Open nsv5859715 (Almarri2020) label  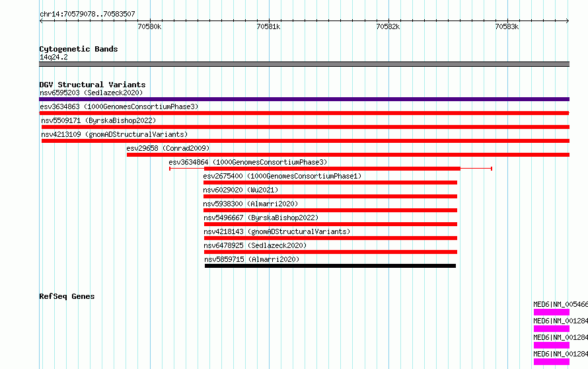252,259
